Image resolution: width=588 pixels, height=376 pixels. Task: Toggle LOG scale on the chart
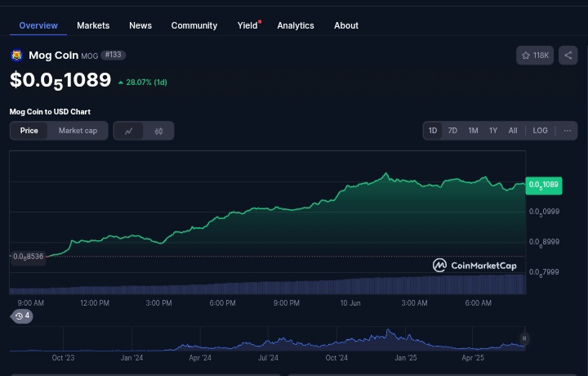coord(540,131)
